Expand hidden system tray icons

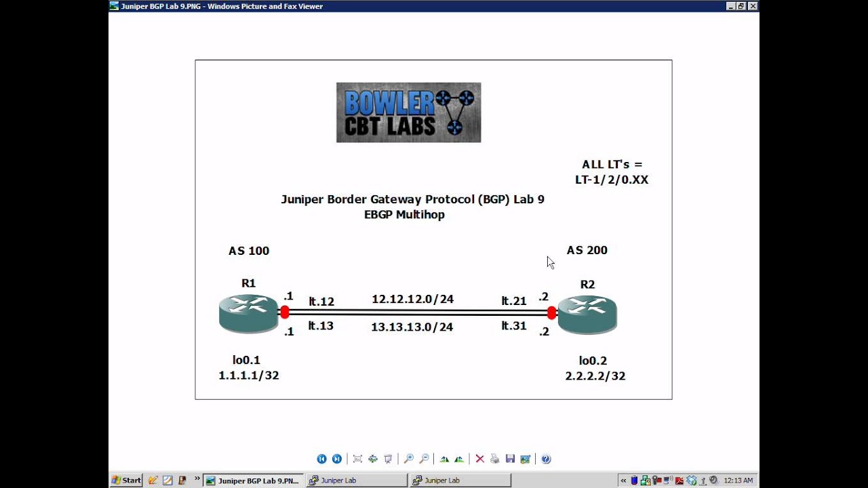point(623,481)
